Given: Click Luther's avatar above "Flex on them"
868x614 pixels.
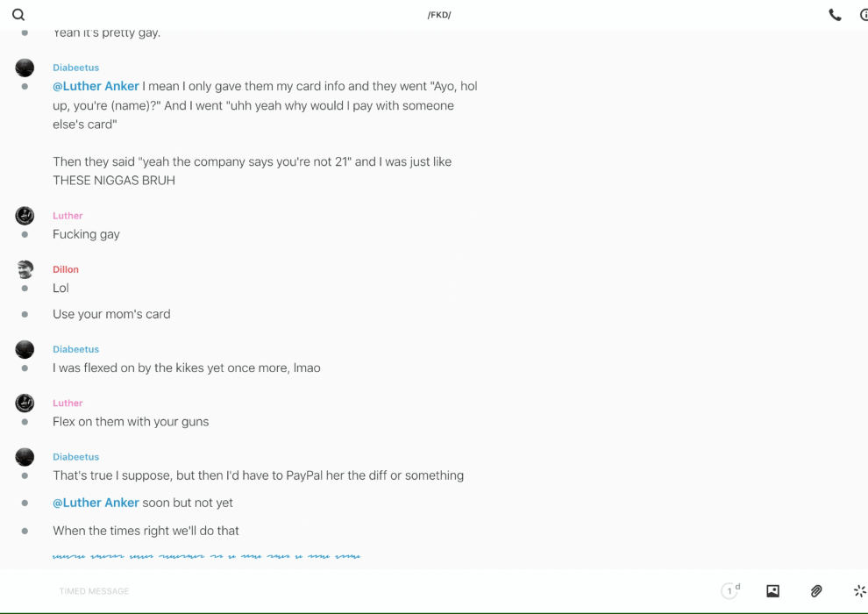Looking at the screenshot, I should [25, 403].
